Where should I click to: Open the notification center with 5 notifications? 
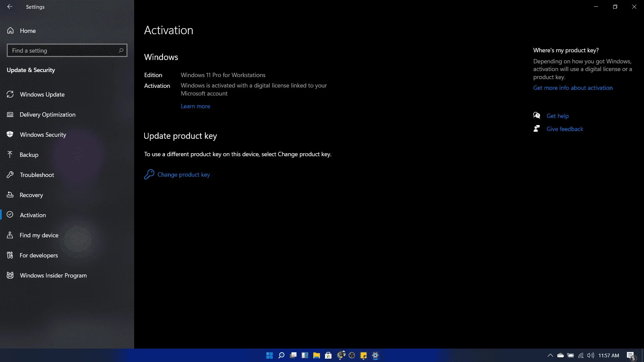[x=631, y=356]
